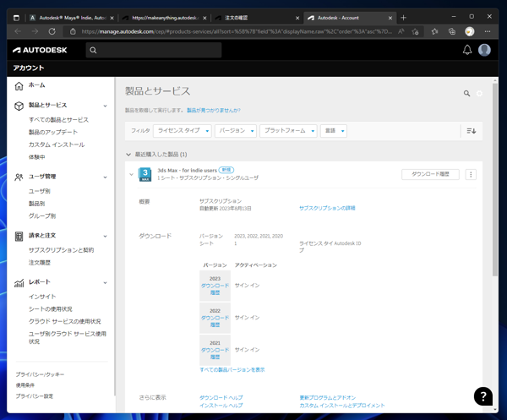
Task: Click すべての製品バージョンを表示 link
Action: pyautogui.click(x=232, y=369)
